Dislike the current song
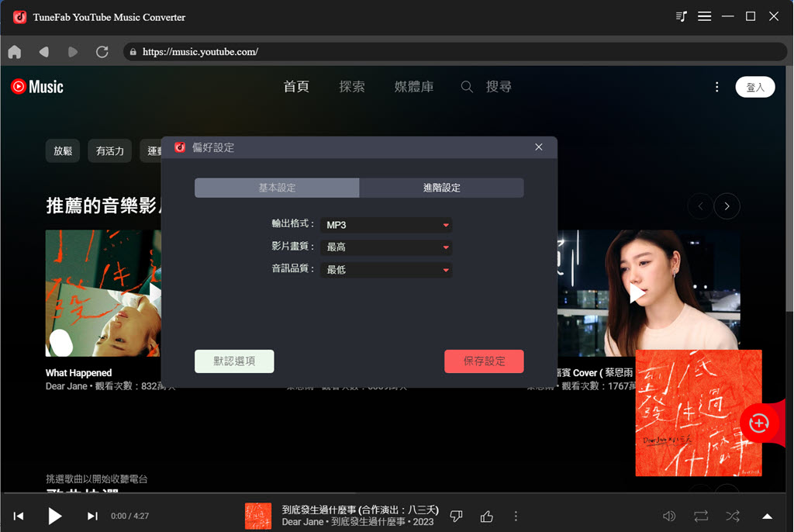Screen dimensions: 794x532 [456, 516]
